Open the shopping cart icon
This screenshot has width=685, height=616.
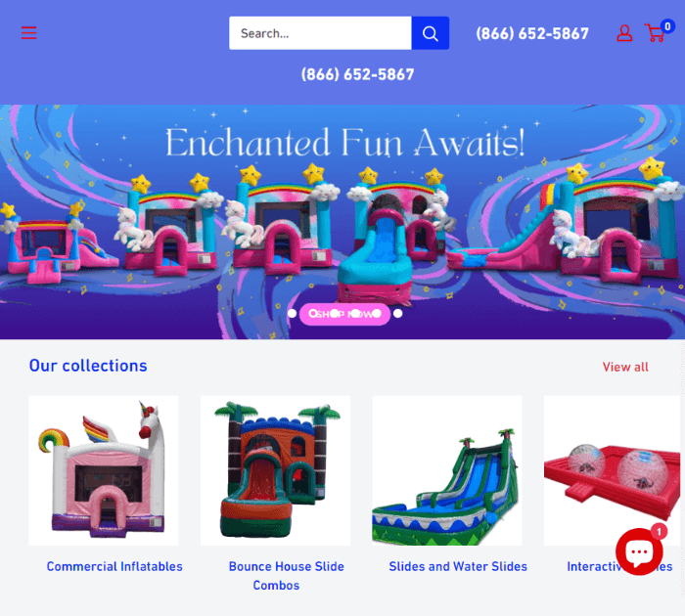pos(655,33)
